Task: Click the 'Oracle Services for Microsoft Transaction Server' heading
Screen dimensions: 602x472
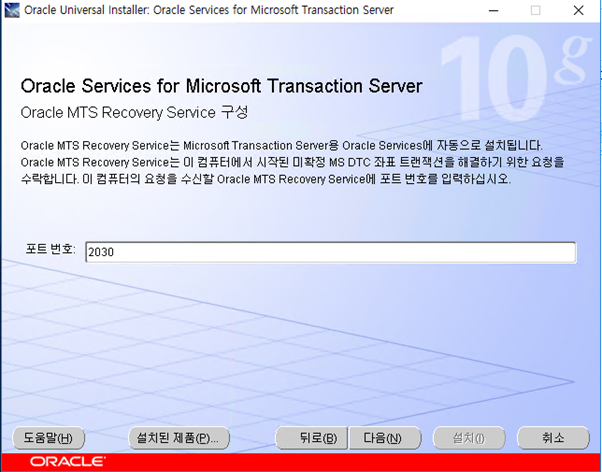Action: pos(222,86)
